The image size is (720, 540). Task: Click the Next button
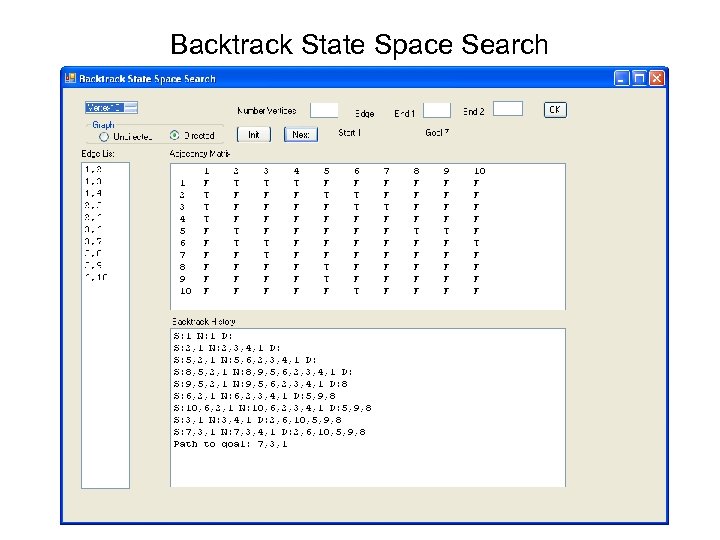tap(301, 135)
